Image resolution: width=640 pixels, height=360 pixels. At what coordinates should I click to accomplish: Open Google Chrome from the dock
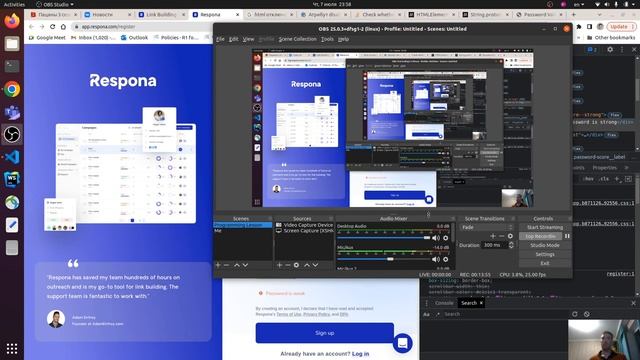coord(12,89)
